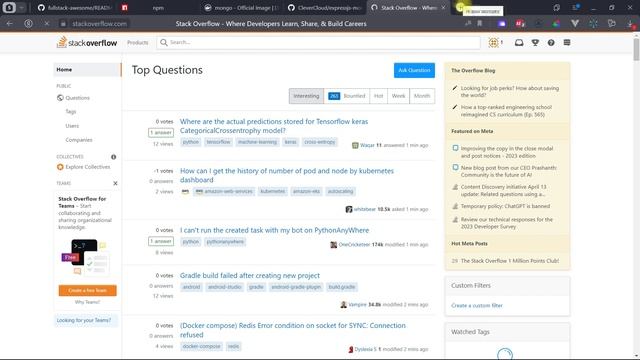
Task: Click the pythonanywhere tag
Action: [225, 242]
